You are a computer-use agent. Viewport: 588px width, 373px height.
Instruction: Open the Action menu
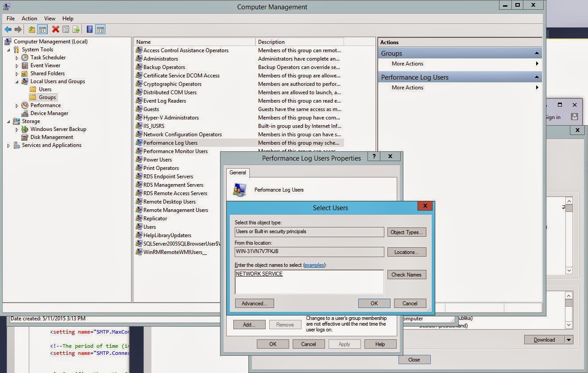tap(29, 19)
